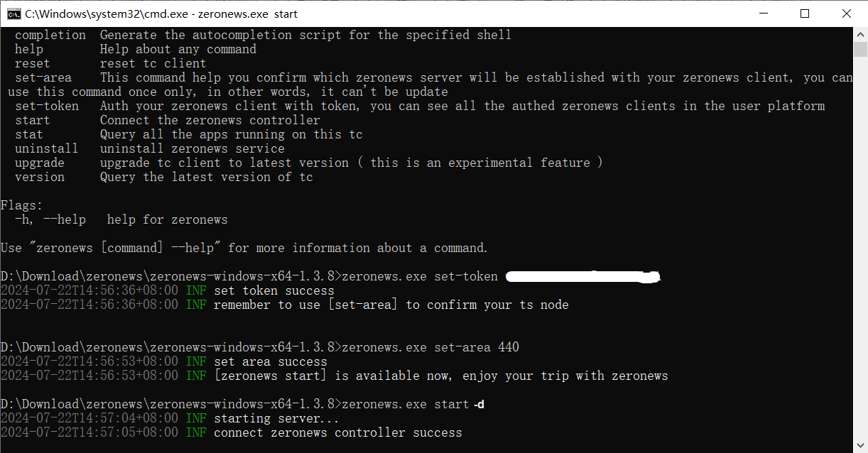Click the 'uninstall' command in help list
Image resolution: width=868 pixels, height=453 pixels.
coord(47,148)
